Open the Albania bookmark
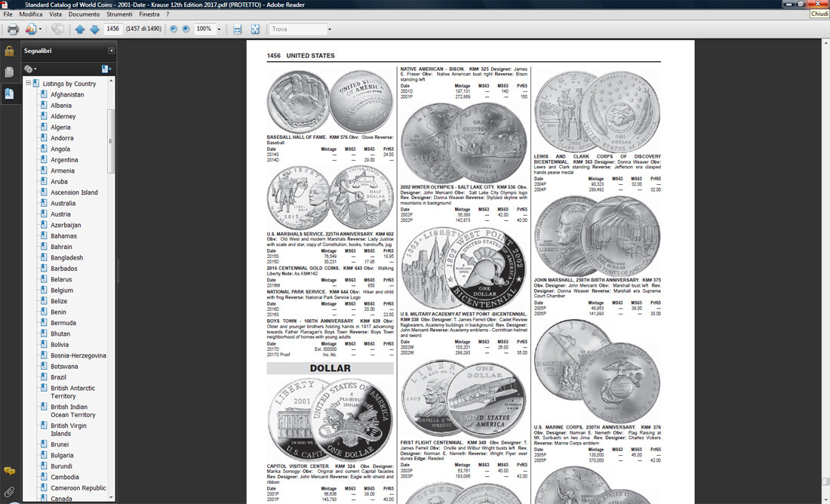Screen dimensions: 830x504 tap(61, 106)
